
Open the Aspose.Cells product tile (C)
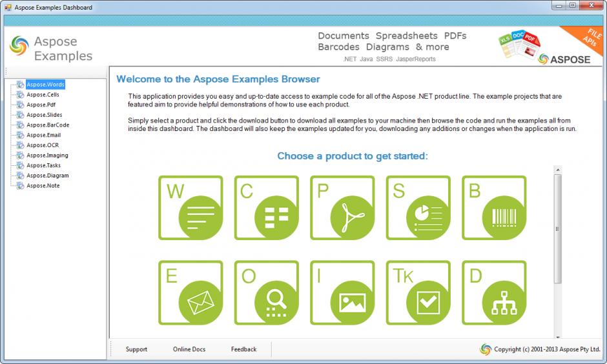[x=266, y=208]
